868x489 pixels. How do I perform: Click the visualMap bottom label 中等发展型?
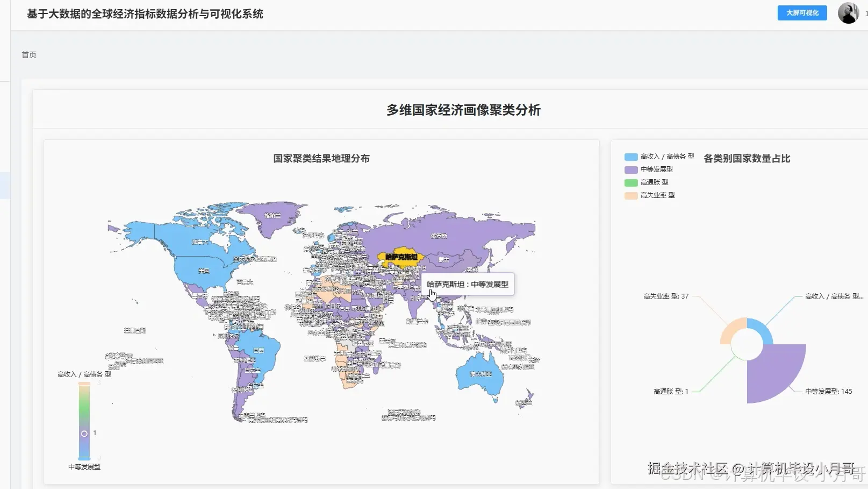tap(84, 467)
